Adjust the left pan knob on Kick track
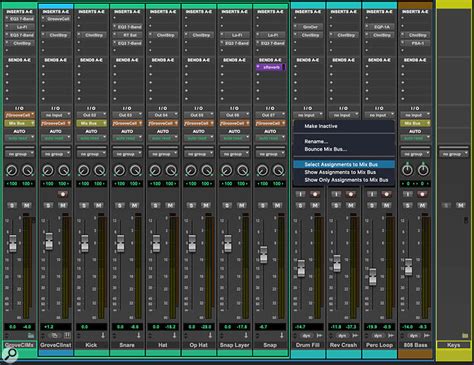474x365 pixels. tap(84, 170)
